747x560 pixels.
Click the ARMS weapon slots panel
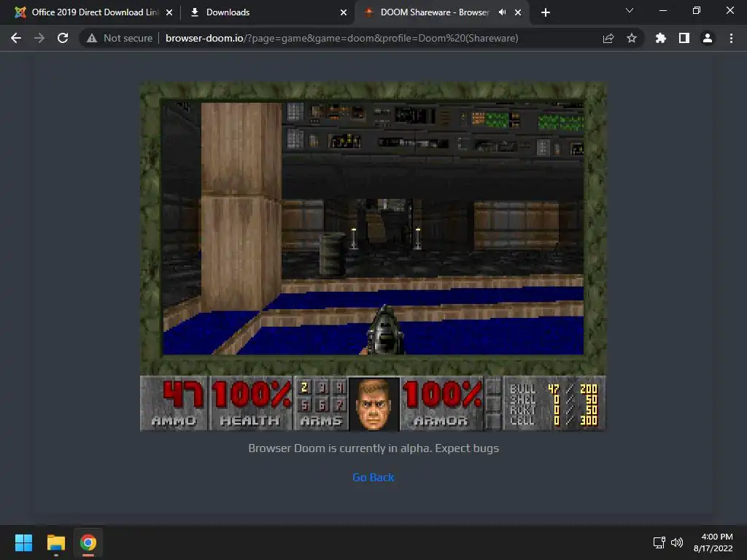click(321, 402)
